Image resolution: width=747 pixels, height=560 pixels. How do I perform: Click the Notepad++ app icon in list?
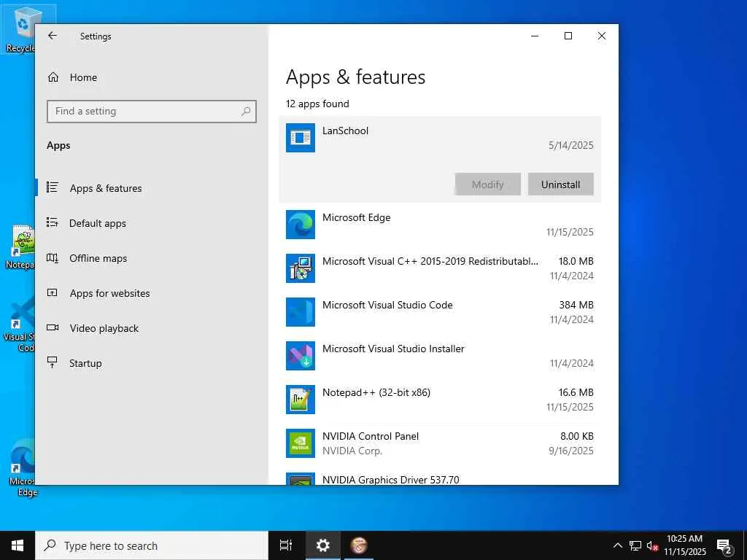click(300, 400)
